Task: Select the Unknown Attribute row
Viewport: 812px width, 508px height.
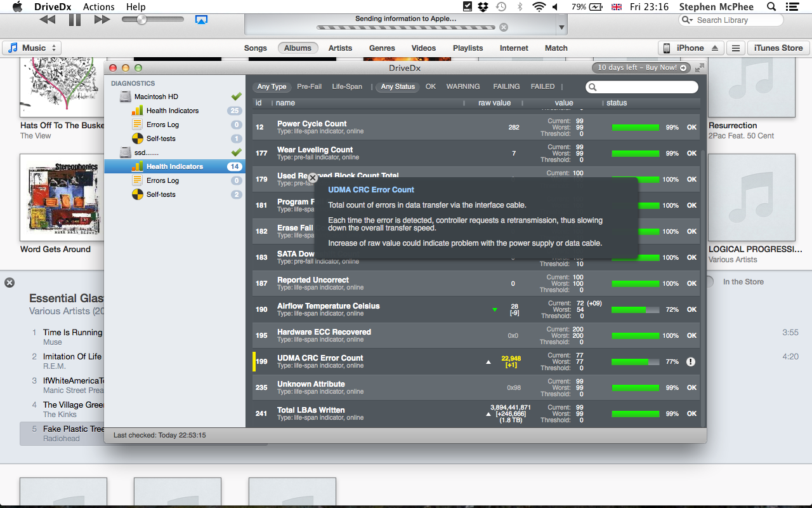Action: tap(476, 387)
